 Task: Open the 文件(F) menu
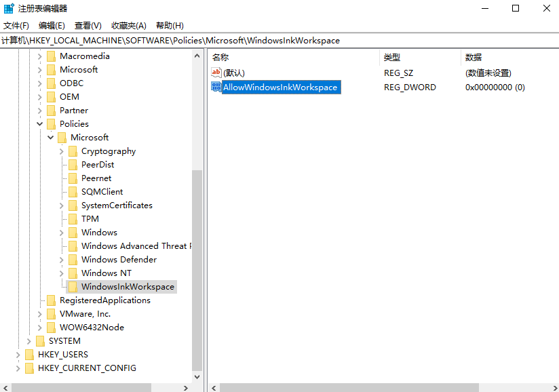(x=16, y=25)
